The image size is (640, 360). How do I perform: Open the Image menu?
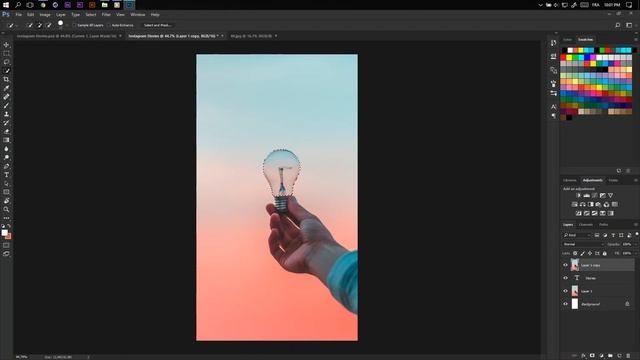click(x=45, y=14)
